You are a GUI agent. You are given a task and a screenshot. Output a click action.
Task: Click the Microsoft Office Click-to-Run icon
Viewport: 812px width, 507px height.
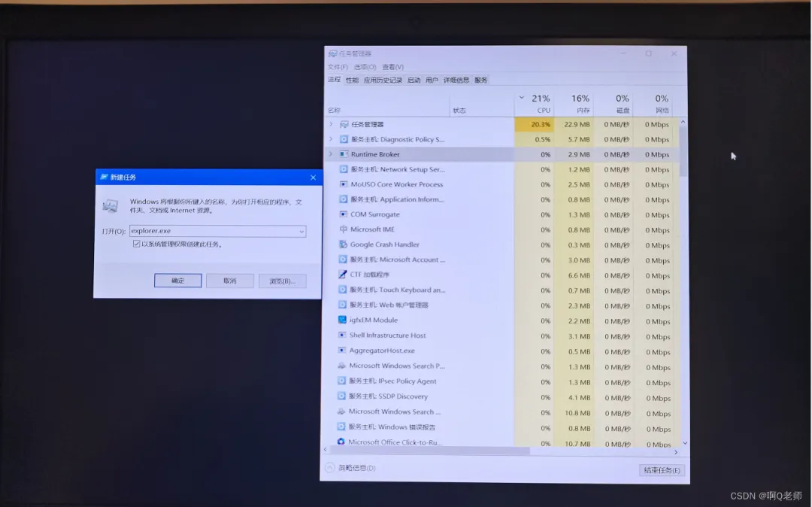click(342, 442)
